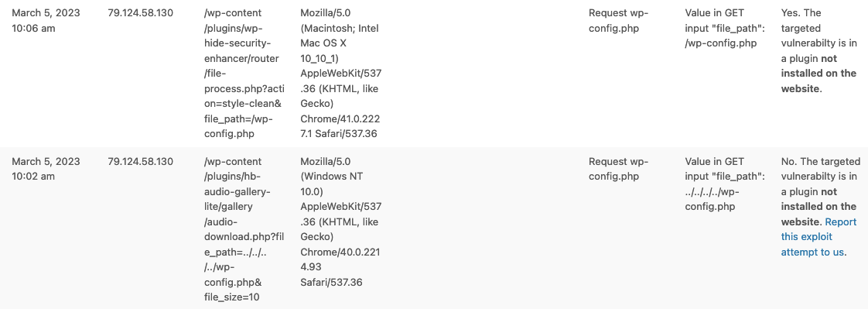Screen dimensions: 868x309
Task: Click IP address 79.124.58.130 in first row
Action: point(140,12)
